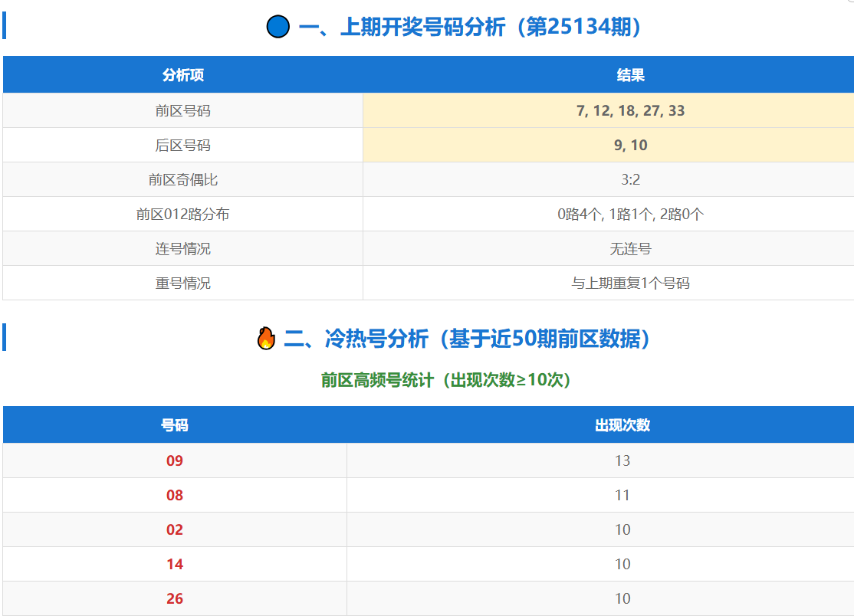Click the blue circle icon in first heading
This screenshot has width=854, height=616.
point(278,28)
